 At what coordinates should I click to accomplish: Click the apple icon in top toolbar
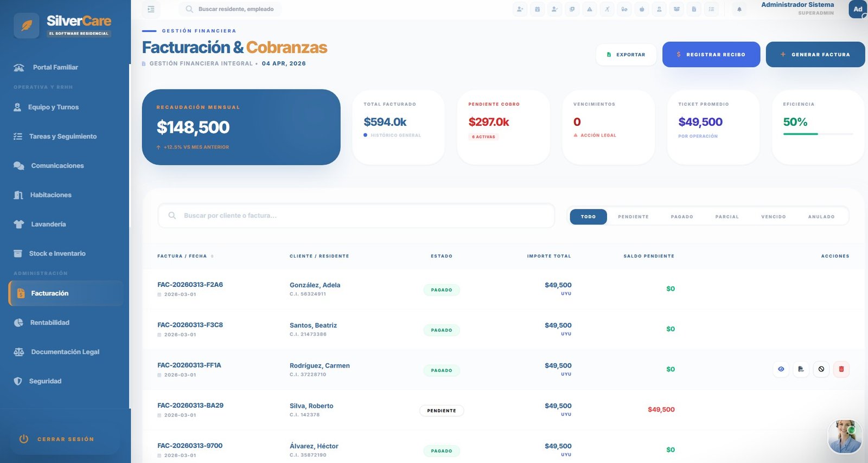642,9
